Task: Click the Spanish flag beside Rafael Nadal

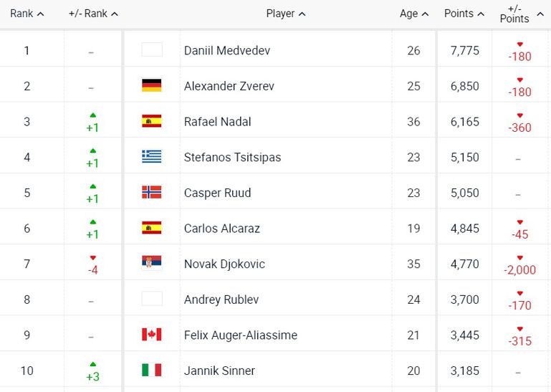Action: point(151,121)
